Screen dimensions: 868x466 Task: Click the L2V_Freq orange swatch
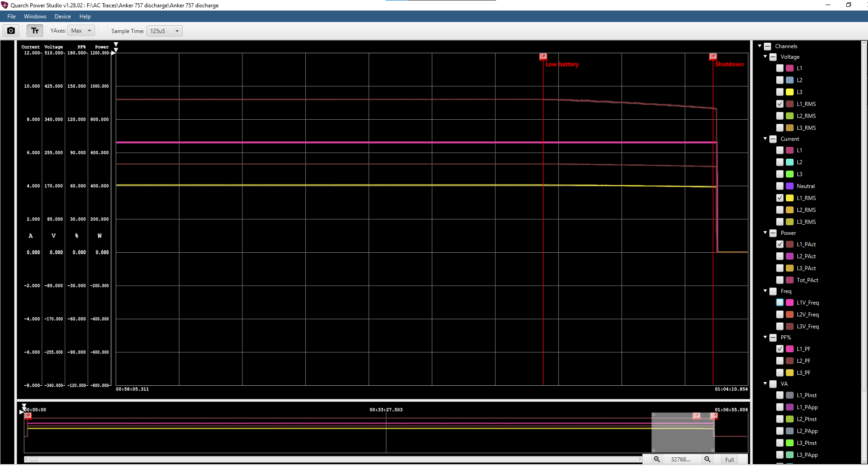tap(790, 314)
